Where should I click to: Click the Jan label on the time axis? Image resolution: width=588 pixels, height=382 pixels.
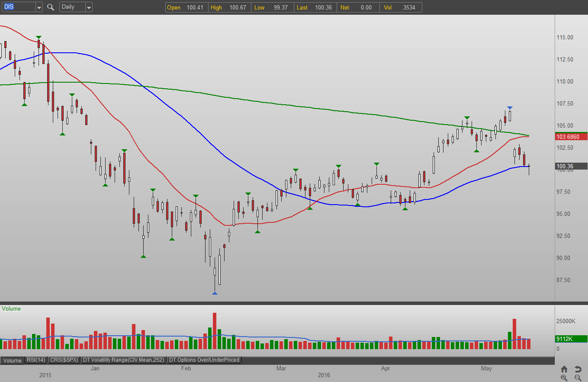pyautogui.click(x=95, y=369)
